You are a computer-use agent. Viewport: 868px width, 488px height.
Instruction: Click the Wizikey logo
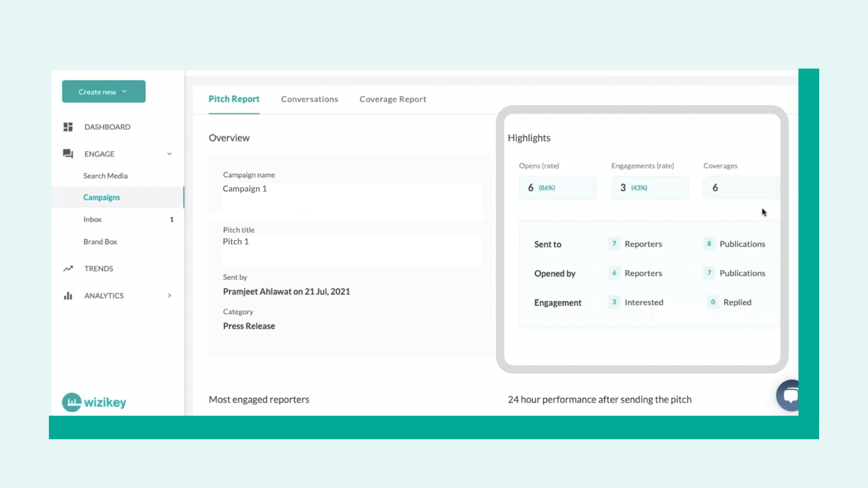94,402
